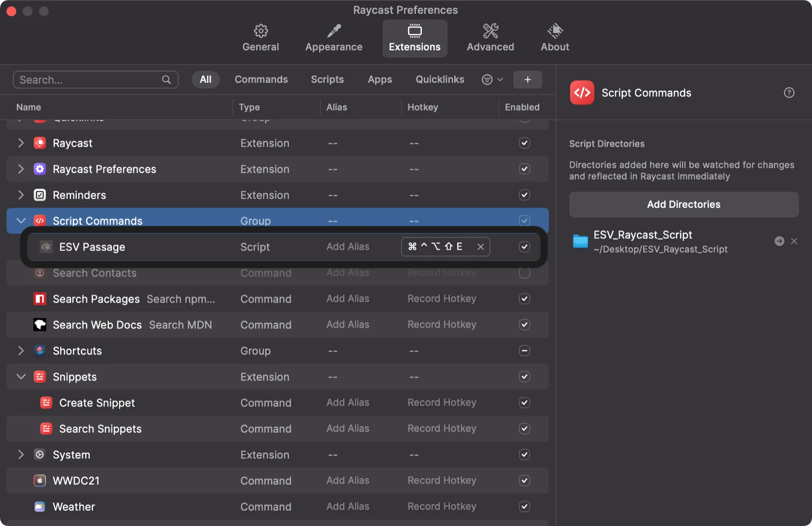Remove ESV_Raycast_Script directory with X icon
812x526 pixels.
tap(794, 241)
